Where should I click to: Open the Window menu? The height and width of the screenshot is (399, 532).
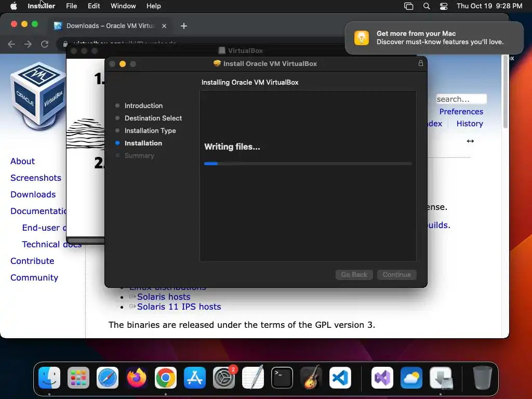(123, 6)
